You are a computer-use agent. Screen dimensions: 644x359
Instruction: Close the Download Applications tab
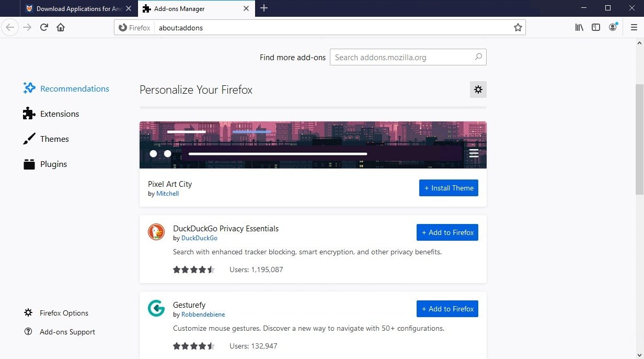(x=129, y=8)
